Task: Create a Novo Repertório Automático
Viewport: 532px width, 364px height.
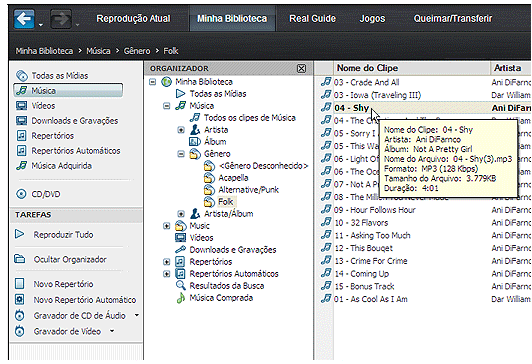Action: pos(75,300)
